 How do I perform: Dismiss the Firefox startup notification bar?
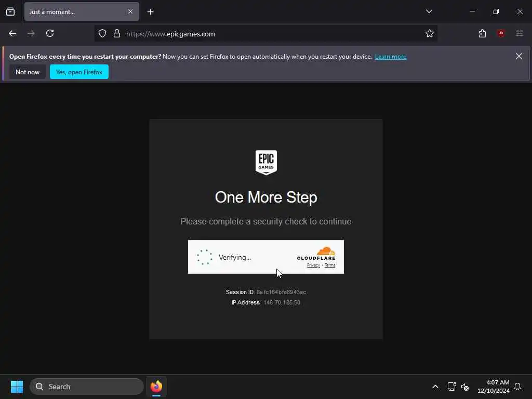click(x=519, y=56)
